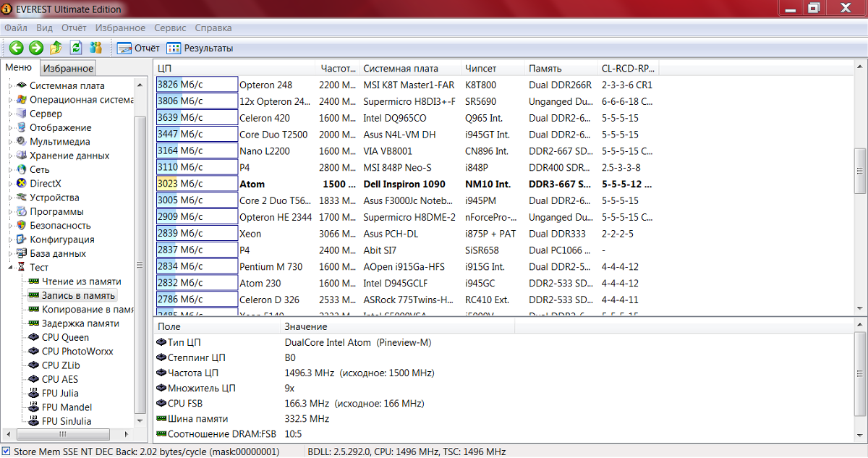Click the folder Up level icon
The width and height of the screenshot is (868, 458).
(56, 48)
